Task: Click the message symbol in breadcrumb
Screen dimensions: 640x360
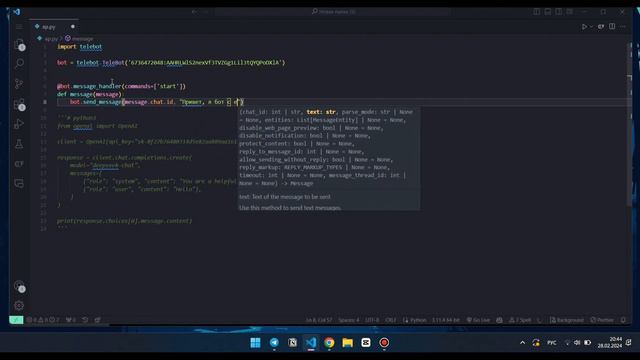Action: (x=82, y=39)
